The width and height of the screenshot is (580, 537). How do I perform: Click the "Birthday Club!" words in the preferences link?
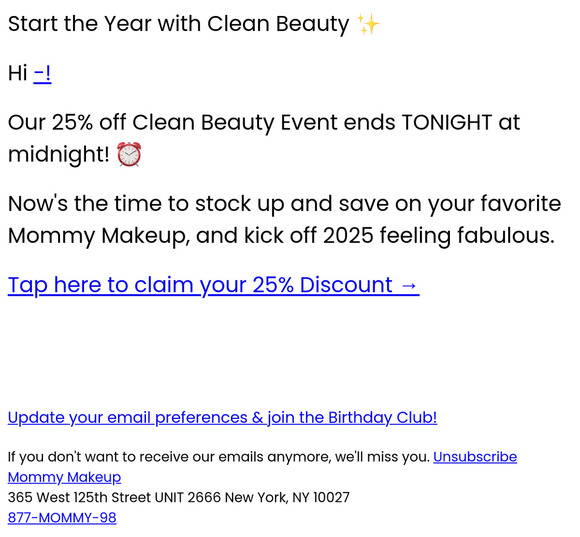pyautogui.click(x=382, y=418)
